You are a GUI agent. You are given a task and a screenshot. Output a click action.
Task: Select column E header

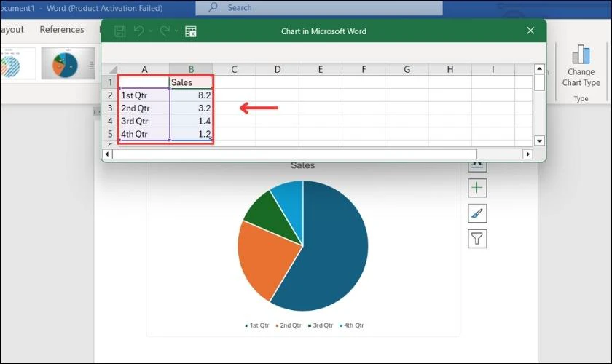[321, 69]
